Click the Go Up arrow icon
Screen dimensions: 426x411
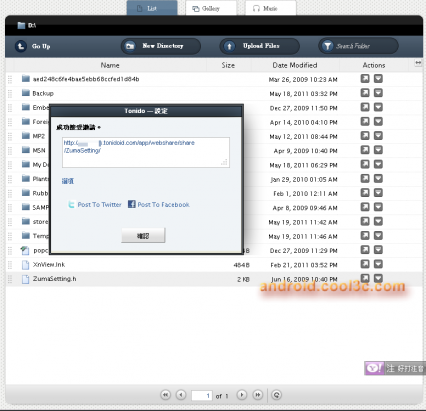(21, 46)
